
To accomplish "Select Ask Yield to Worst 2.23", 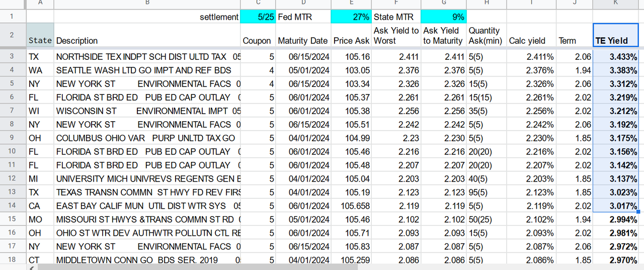I will pyautogui.click(x=396, y=138).
